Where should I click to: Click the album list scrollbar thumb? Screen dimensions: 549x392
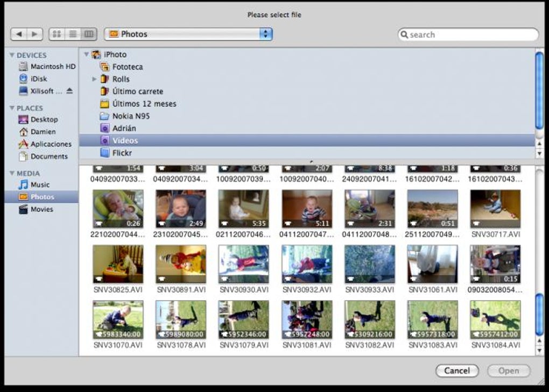coord(539,90)
